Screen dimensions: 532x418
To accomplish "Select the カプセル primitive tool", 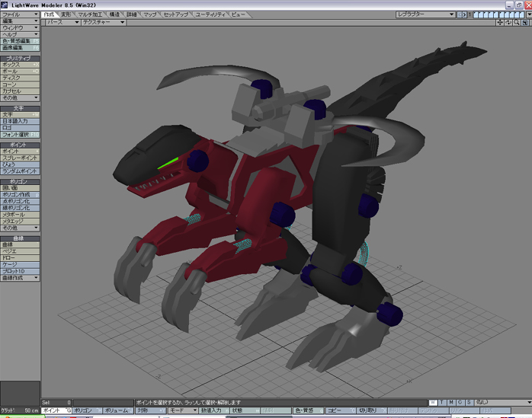I will tap(20, 91).
